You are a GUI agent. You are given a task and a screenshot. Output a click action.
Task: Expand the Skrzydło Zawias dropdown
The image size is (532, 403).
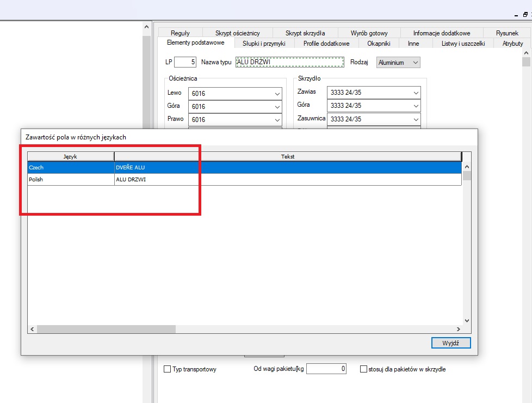tap(374, 93)
